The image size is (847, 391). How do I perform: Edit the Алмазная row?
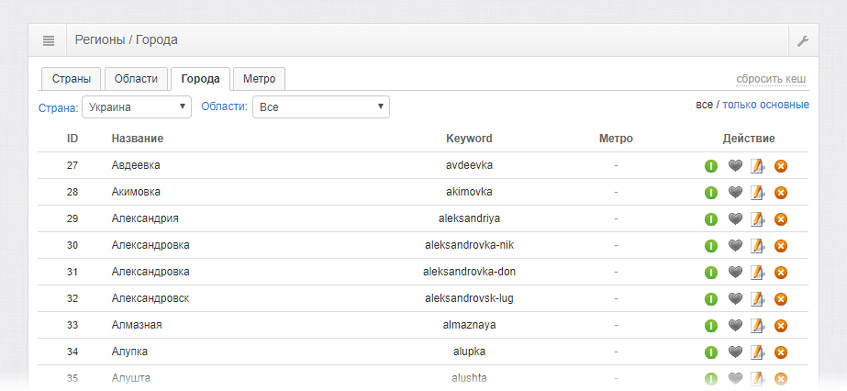tap(758, 326)
